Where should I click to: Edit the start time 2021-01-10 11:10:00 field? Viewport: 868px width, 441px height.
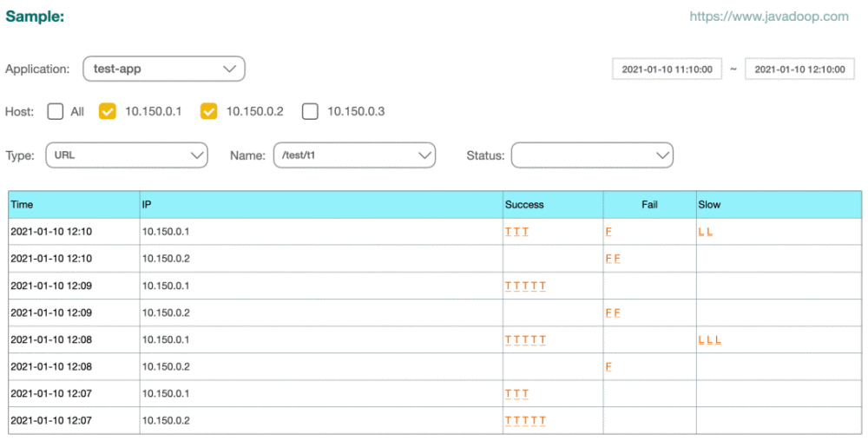[667, 69]
